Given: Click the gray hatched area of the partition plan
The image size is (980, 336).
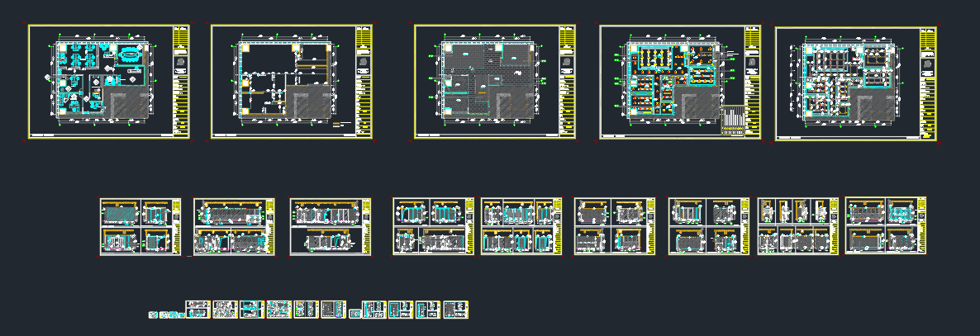Looking at the screenshot, I should coord(311,102).
